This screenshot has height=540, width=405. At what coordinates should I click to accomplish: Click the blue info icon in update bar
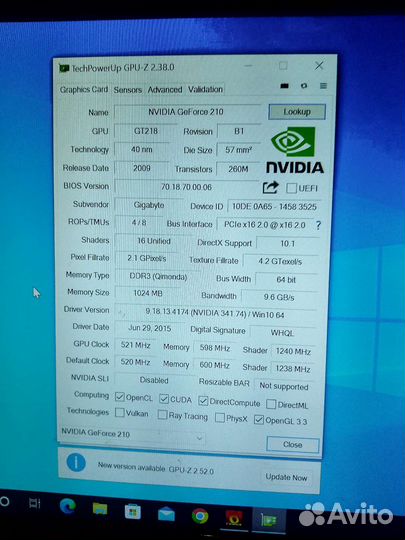tap(76, 463)
